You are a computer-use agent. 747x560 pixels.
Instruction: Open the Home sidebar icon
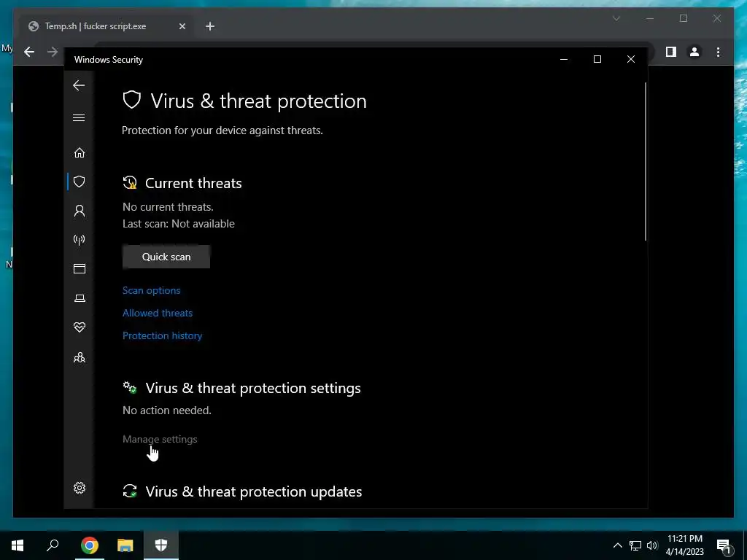coord(79,152)
